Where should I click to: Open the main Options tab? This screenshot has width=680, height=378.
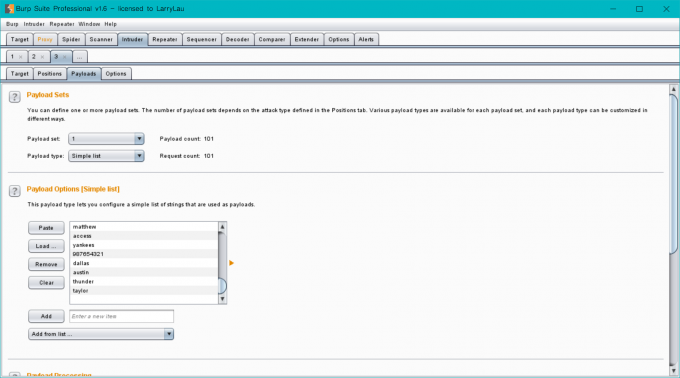[339, 39]
